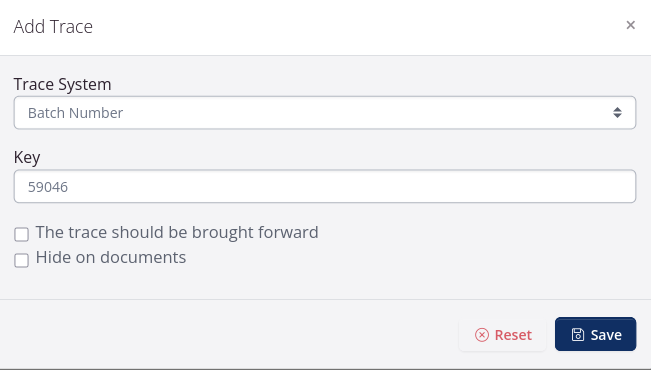Viewport: 651px width, 370px height.
Task: Select the 'Batch Number' text in the combo box
Action: coord(76,113)
